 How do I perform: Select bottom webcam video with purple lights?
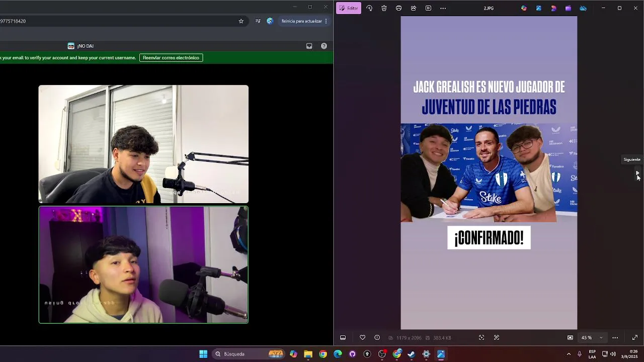pyautogui.click(x=143, y=265)
